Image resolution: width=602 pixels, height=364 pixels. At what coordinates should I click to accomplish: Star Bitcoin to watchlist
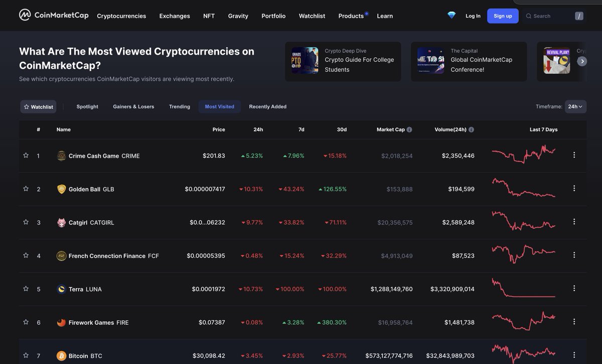(x=26, y=355)
